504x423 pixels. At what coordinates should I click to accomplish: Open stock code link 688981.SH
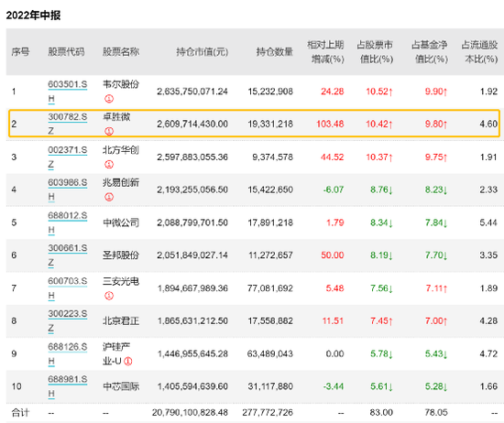[68, 386]
